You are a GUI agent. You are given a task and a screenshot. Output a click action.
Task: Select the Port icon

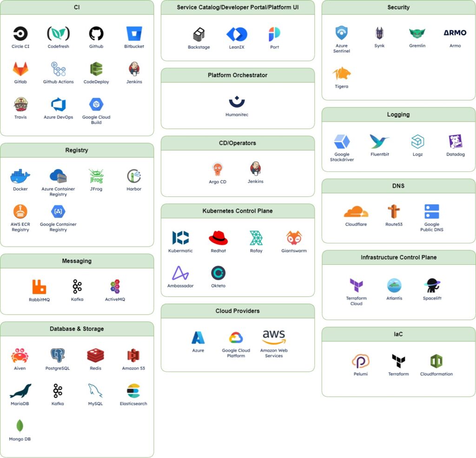(274, 34)
